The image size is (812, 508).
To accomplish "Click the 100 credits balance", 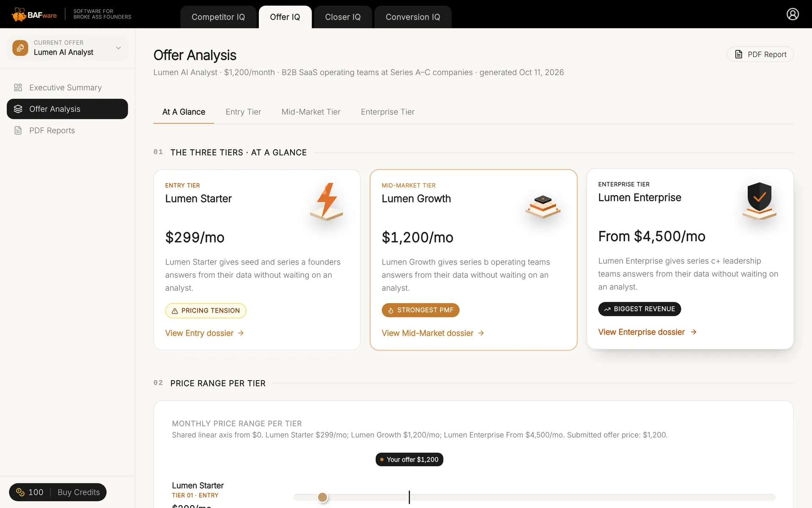I will click(30, 492).
